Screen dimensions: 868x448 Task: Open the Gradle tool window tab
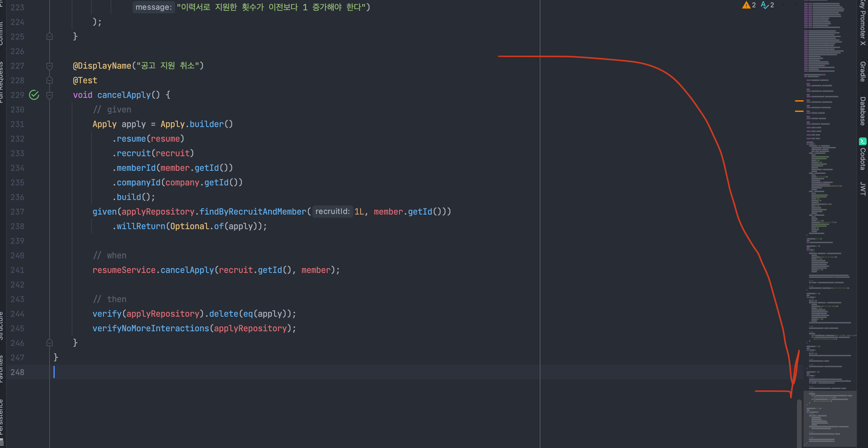tap(863, 71)
